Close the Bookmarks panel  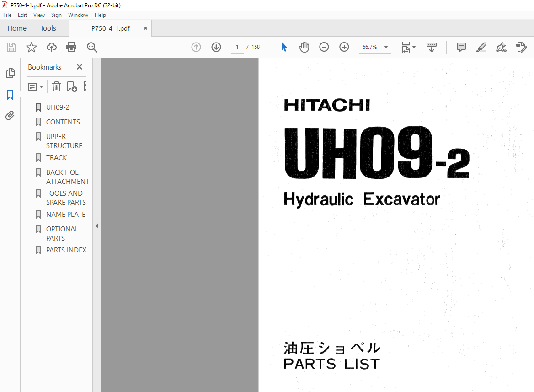(80, 67)
